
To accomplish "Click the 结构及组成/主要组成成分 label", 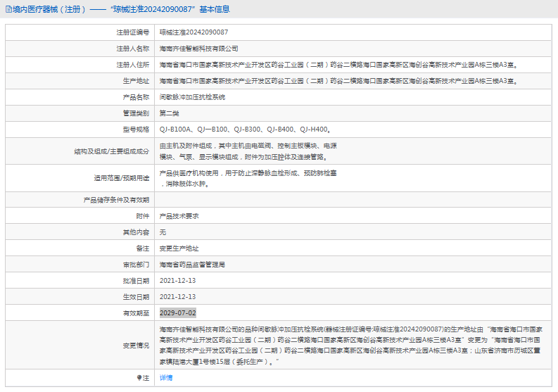I will 111,151.
